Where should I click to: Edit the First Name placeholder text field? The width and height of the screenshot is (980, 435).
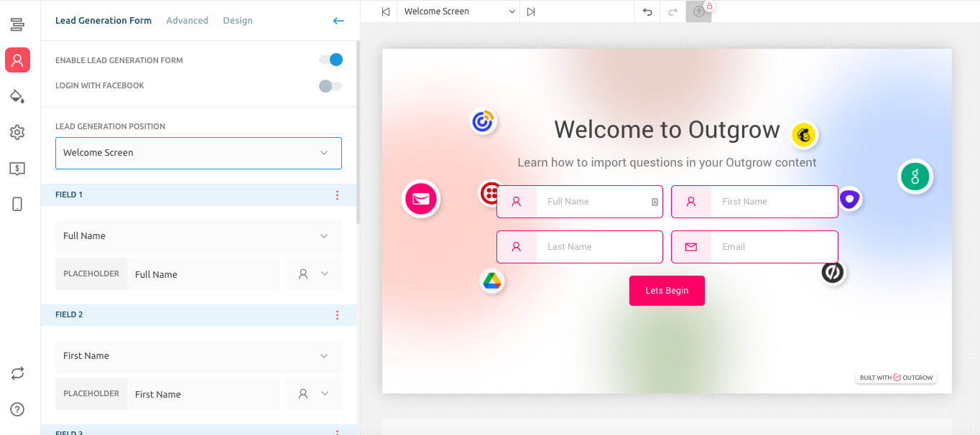pos(203,394)
